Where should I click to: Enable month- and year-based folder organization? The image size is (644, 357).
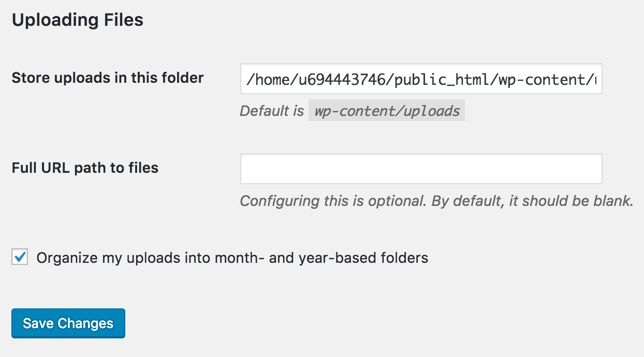point(19,257)
